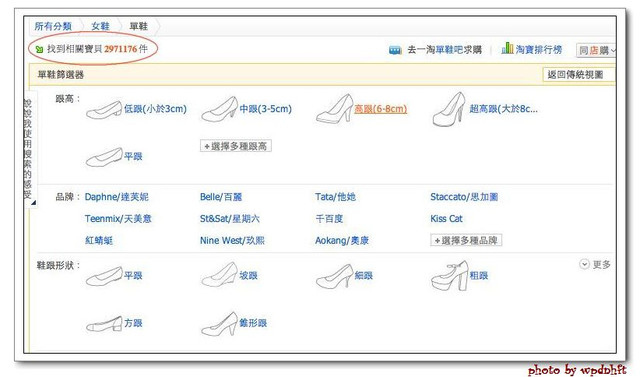Open the 同店購 dropdown

point(596,50)
